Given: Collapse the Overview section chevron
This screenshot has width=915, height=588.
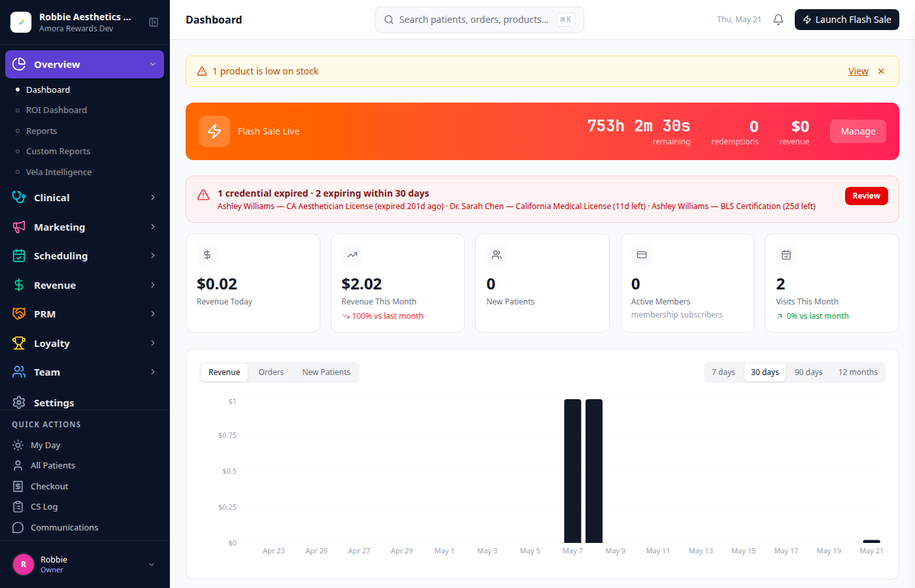Looking at the screenshot, I should pos(153,64).
